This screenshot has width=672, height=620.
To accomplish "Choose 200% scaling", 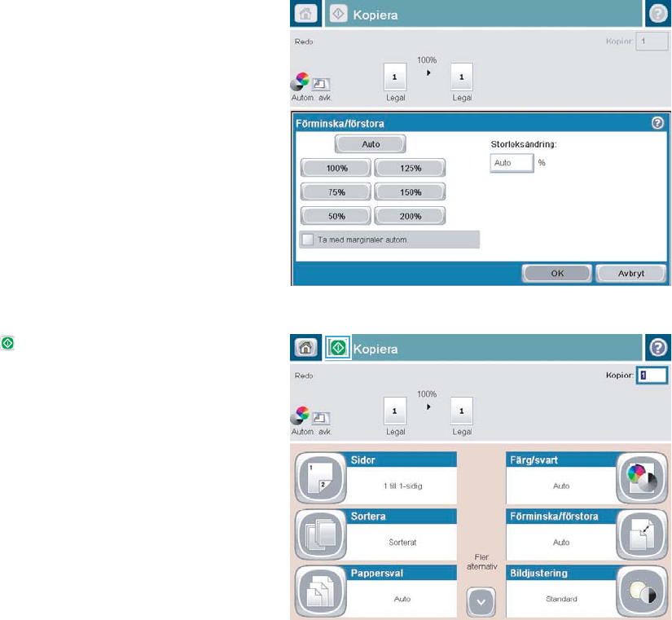I will pyautogui.click(x=410, y=216).
